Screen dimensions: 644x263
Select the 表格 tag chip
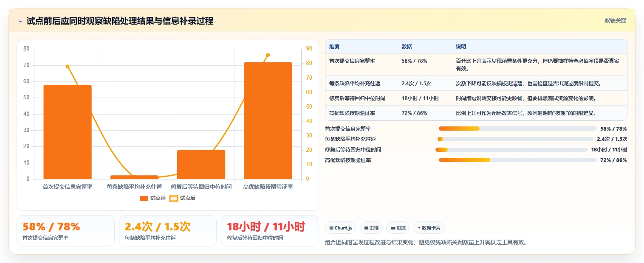pyautogui.click(x=371, y=228)
